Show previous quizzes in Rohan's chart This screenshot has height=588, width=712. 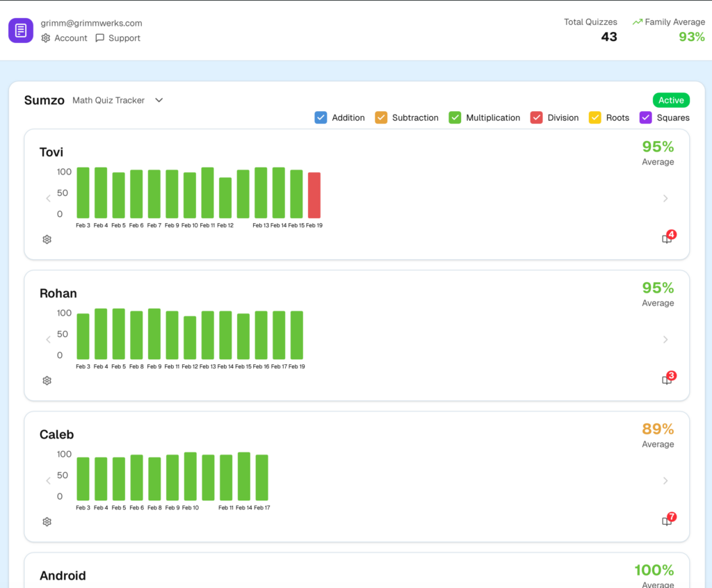[48, 339]
